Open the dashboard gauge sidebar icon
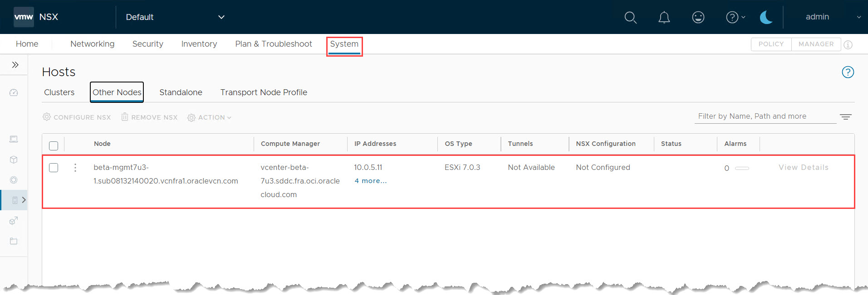 (x=14, y=93)
